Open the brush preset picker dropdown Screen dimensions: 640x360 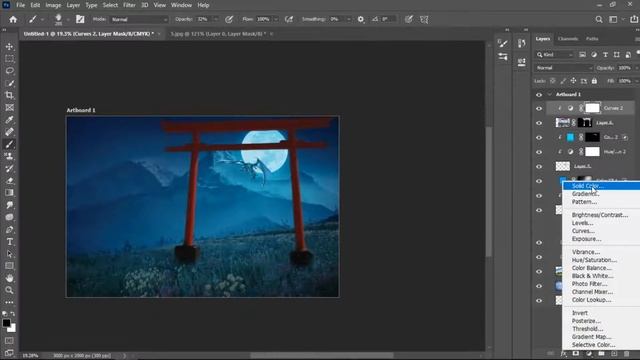[68, 19]
